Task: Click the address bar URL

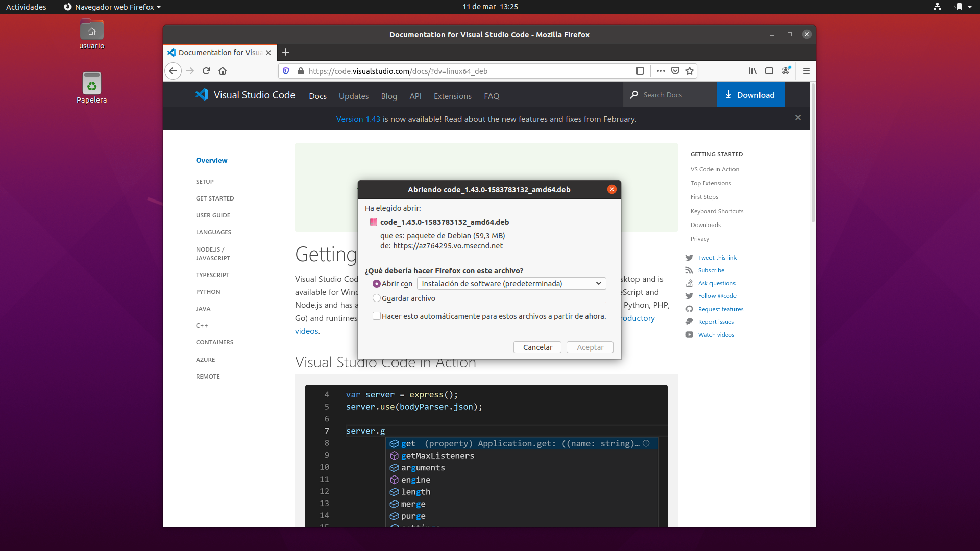Action: tap(398, 71)
